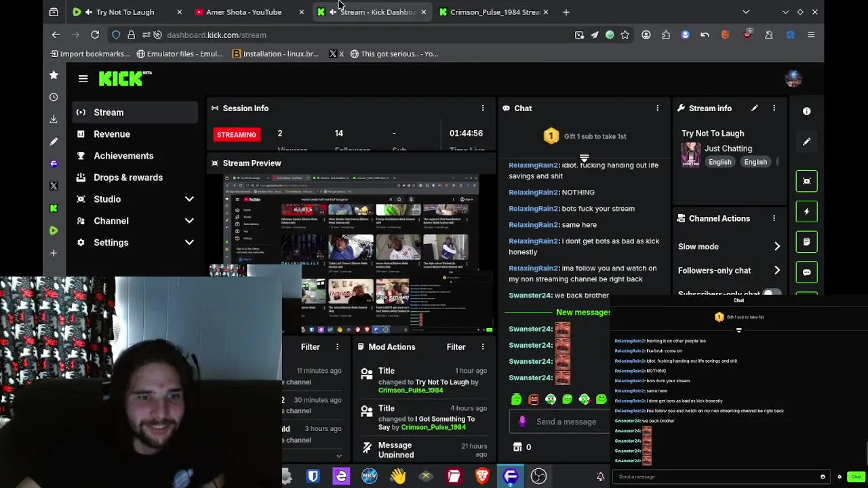Launch OBS Studio from the taskbar
This screenshot has height=488, width=868.
pos(538,476)
